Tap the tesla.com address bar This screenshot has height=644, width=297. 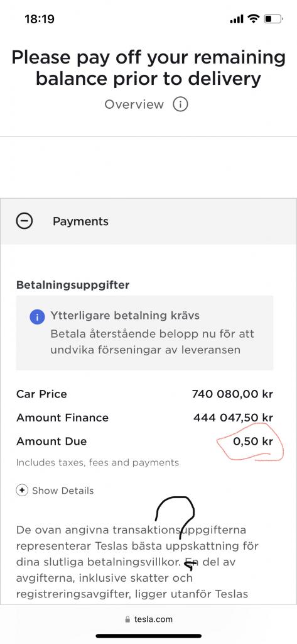tap(148, 619)
